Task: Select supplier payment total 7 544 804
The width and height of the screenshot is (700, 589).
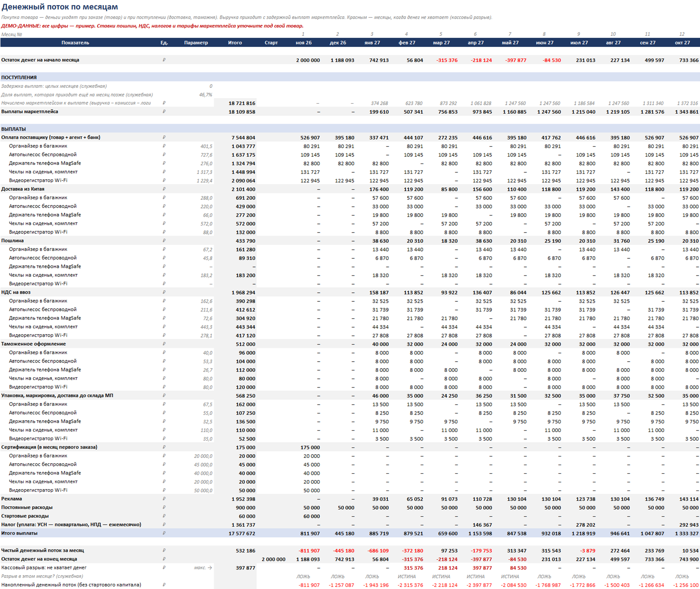Action: coord(243,138)
